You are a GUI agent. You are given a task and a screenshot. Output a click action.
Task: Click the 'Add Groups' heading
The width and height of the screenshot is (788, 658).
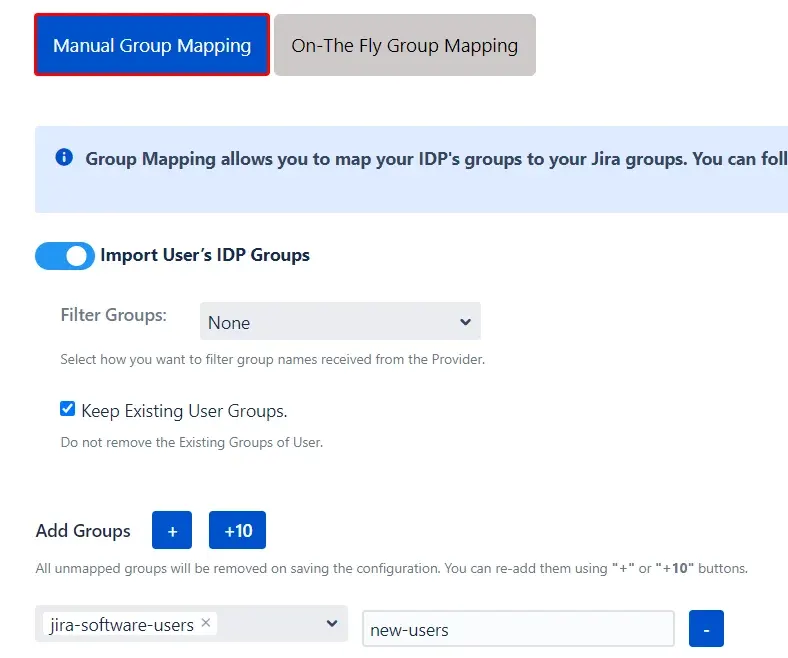(x=83, y=531)
